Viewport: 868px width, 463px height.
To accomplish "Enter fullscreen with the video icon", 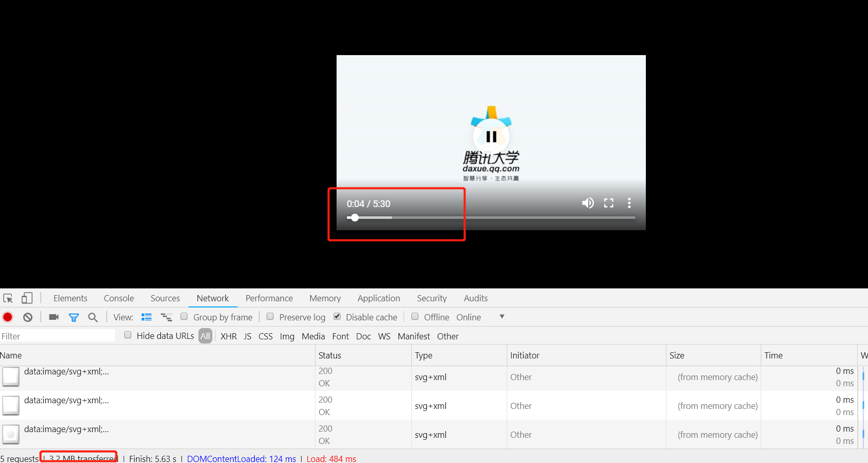I will tap(609, 203).
